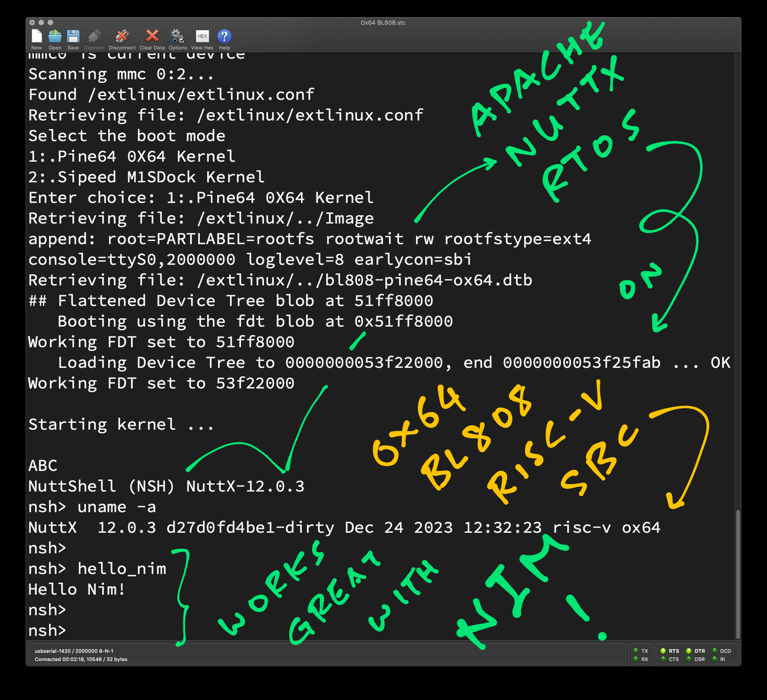Click the last nsh> prompt line

tap(48, 631)
